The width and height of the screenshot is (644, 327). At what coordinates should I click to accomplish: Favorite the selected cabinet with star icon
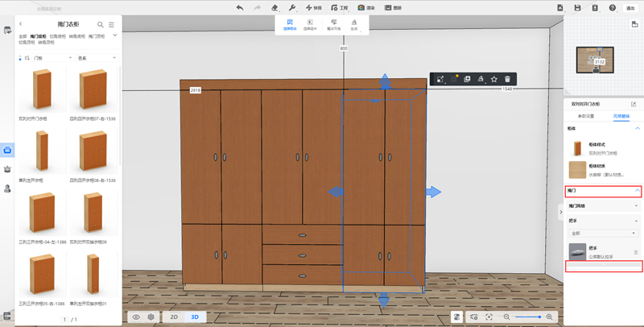click(493, 79)
